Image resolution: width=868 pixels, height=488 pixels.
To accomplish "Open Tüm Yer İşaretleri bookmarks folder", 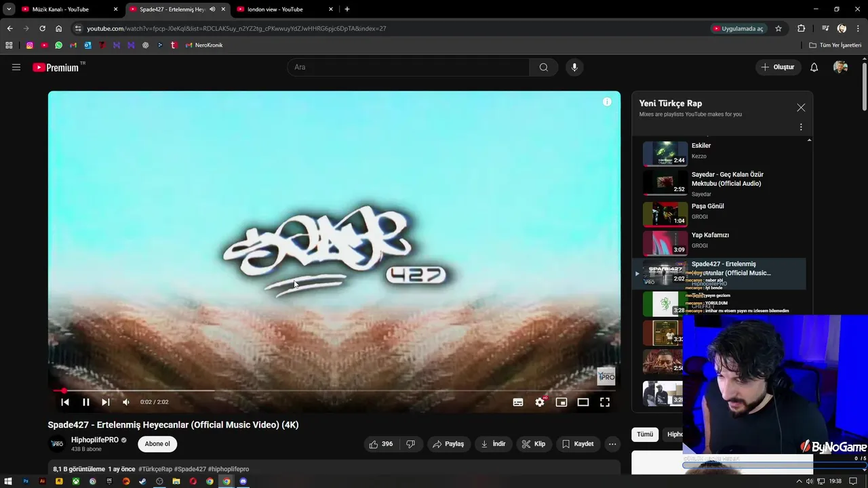I will 835,45.
